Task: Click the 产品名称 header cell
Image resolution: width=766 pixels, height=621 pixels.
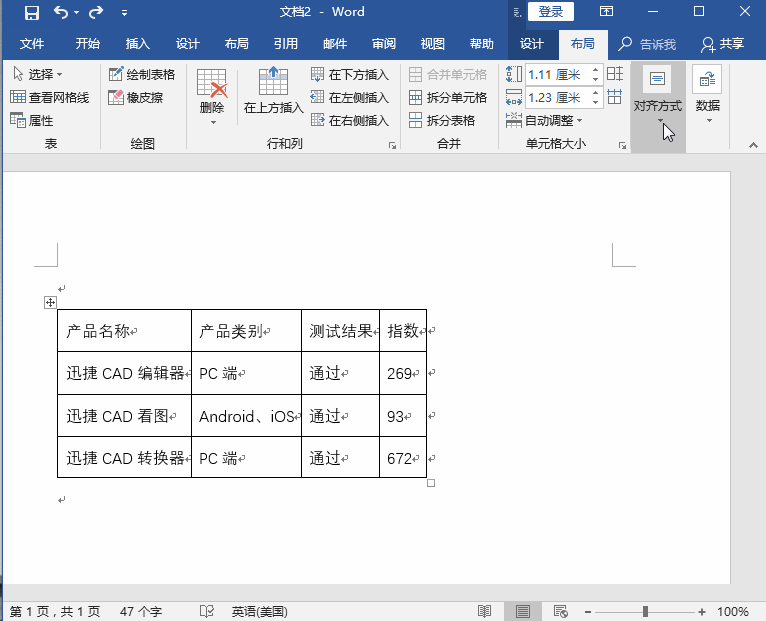Action: (125, 331)
